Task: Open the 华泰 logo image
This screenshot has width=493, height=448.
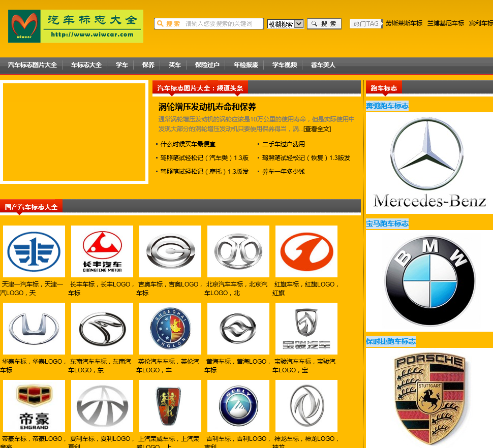Action: click(x=34, y=329)
